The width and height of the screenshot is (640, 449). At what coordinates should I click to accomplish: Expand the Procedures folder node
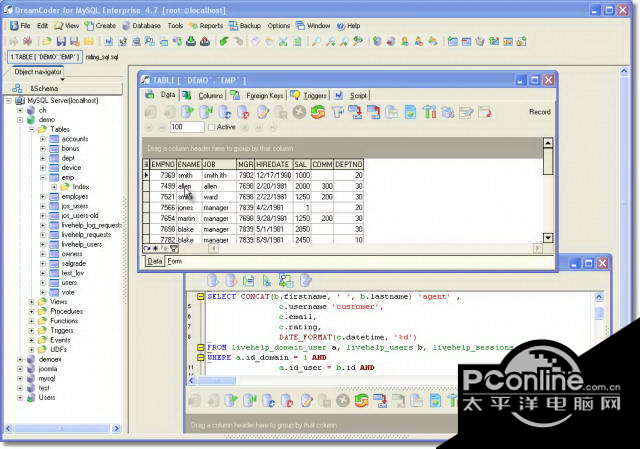pyautogui.click(x=31, y=311)
